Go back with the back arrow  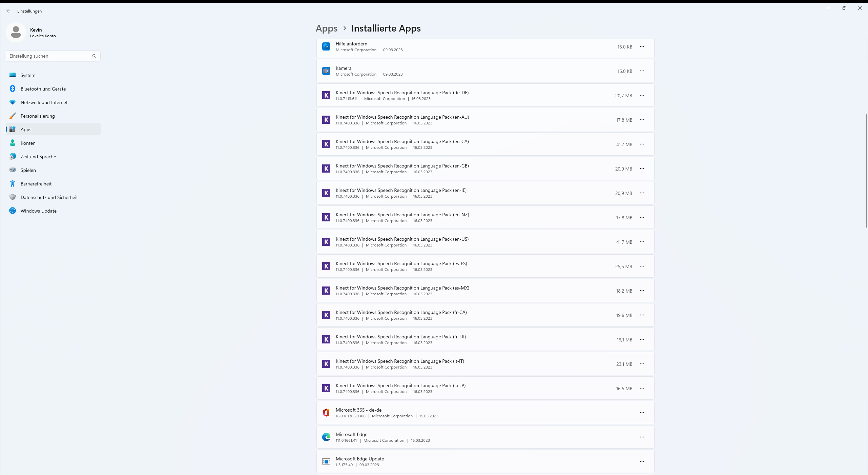pyautogui.click(x=8, y=11)
